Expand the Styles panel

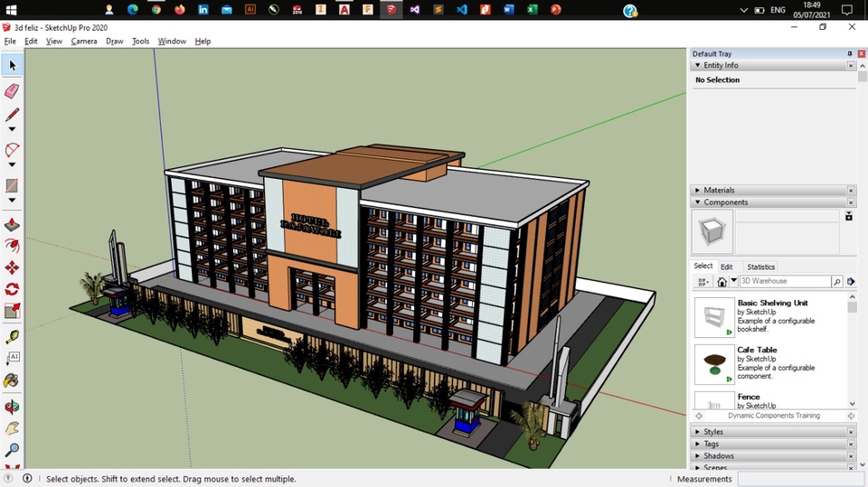pyautogui.click(x=697, y=432)
